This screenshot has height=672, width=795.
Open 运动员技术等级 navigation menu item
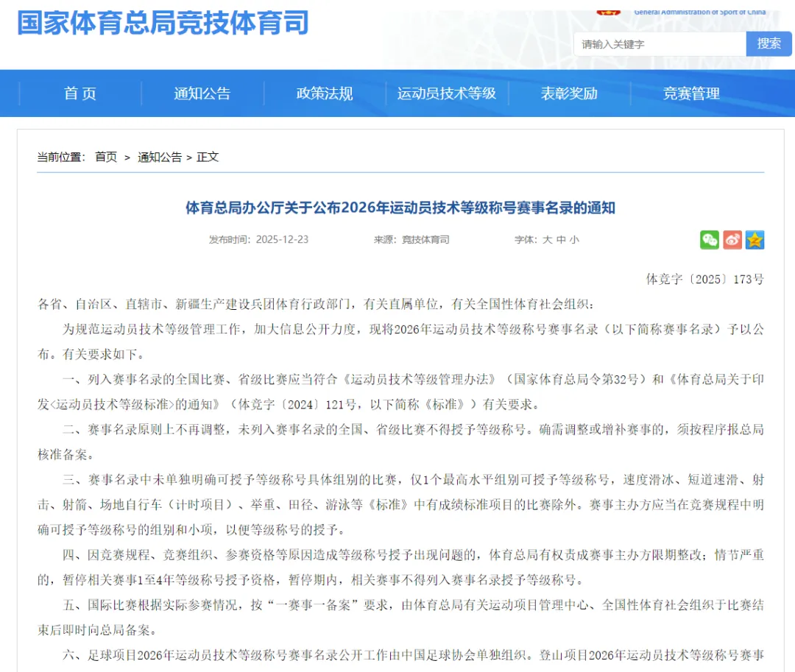(447, 93)
